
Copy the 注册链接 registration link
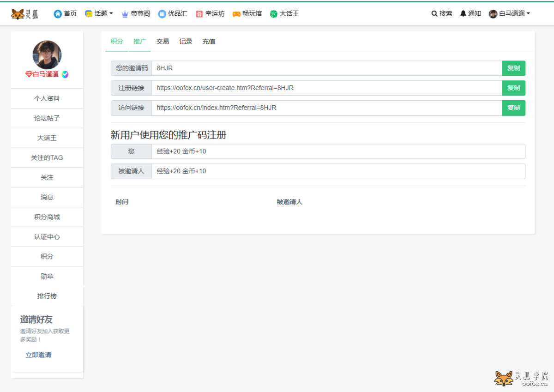[513, 88]
